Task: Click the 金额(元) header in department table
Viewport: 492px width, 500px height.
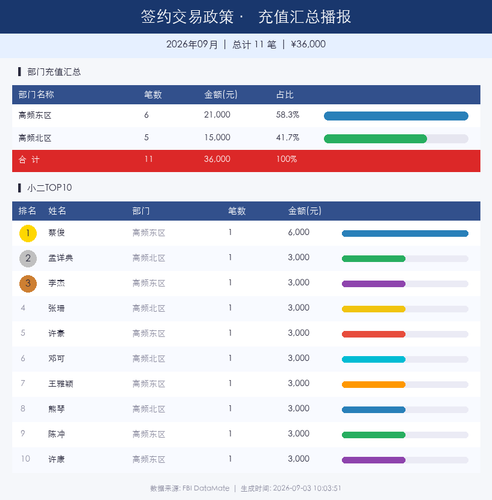Action: pos(221,95)
